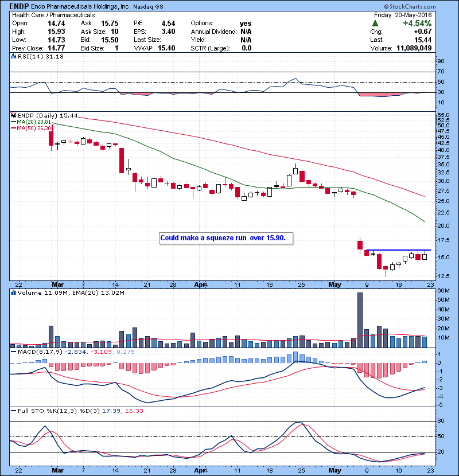459x476 pixels.
Task: Click the volume bars icon beside Volume label
Action: click(13, 292)
